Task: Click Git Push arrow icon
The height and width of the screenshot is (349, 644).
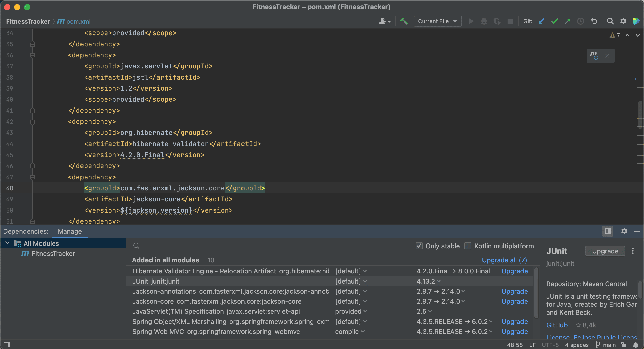Action: pos(567,21)
